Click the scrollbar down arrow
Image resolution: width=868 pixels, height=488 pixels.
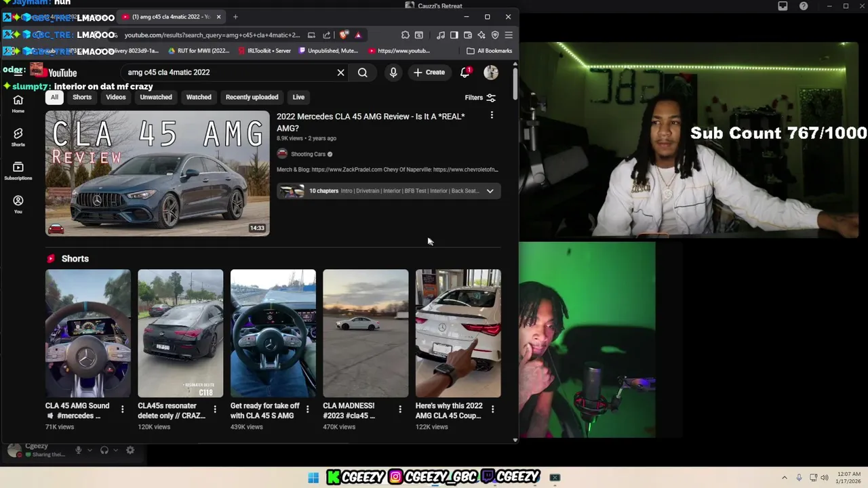point(515,440)
